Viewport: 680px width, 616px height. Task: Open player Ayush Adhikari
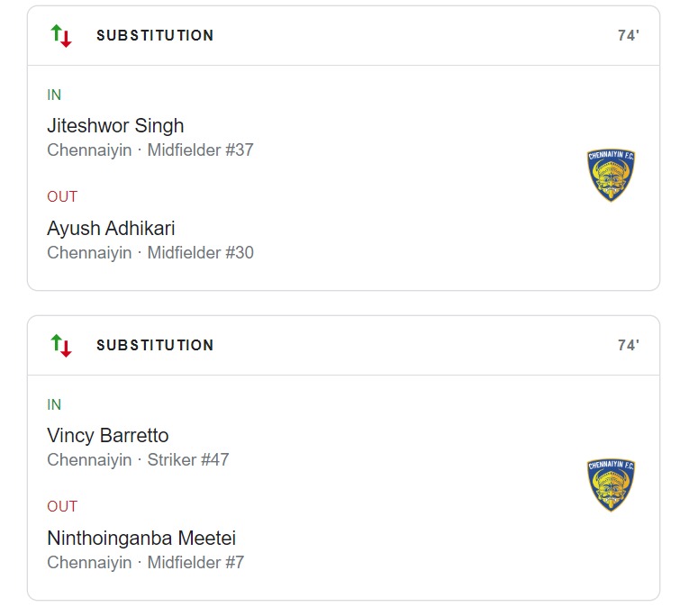(111, 229)
